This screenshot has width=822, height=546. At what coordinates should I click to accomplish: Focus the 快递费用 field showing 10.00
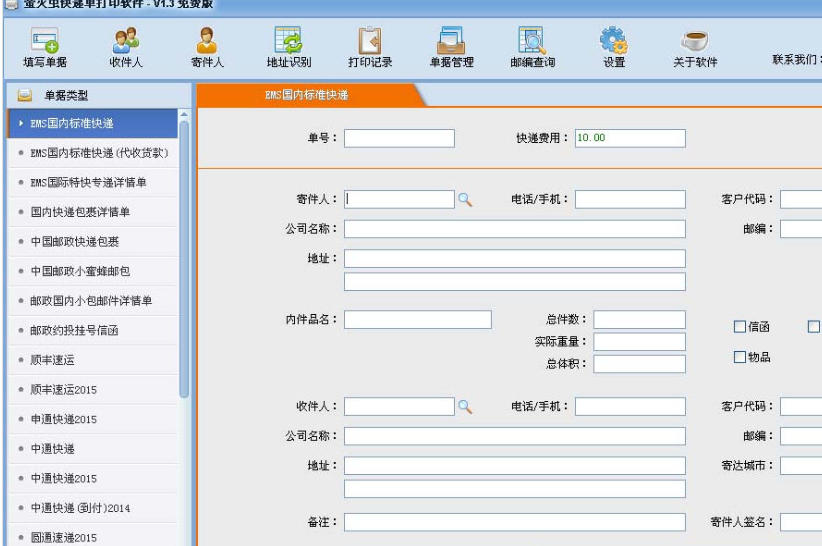630,138
